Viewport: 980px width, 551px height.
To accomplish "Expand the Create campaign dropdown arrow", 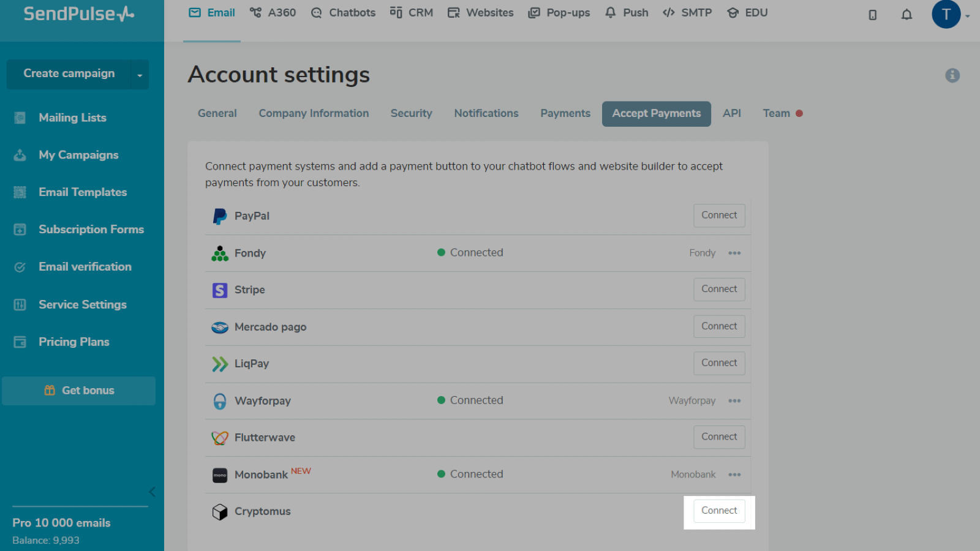I will pos(140,75).
